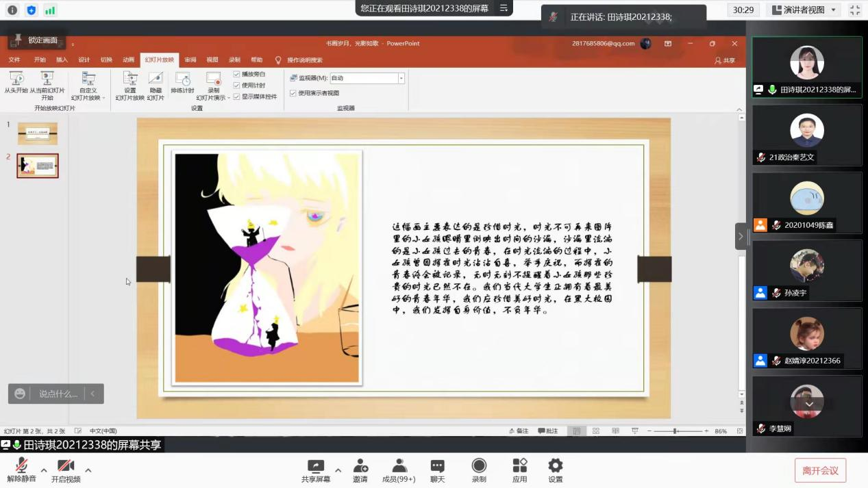This screenshot has height=488, width=868.
Task: Open the 聊天 chat panel
Action: 438,466
